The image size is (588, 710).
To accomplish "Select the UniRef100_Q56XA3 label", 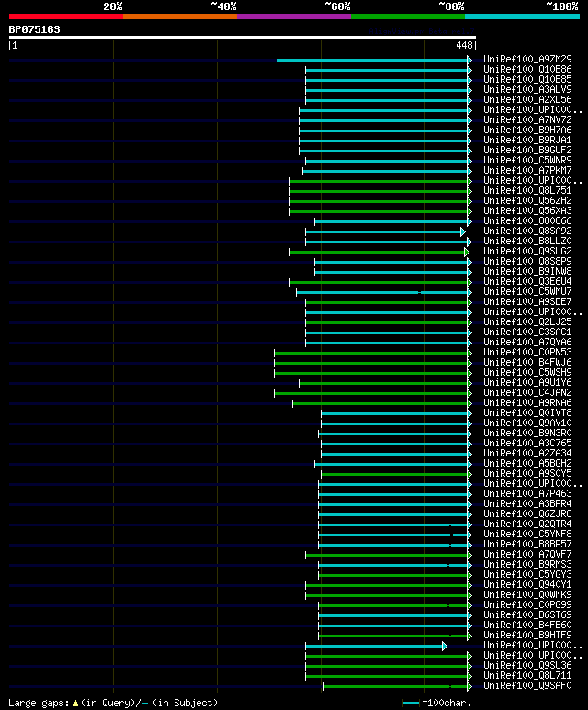I will tap(527, 211).
